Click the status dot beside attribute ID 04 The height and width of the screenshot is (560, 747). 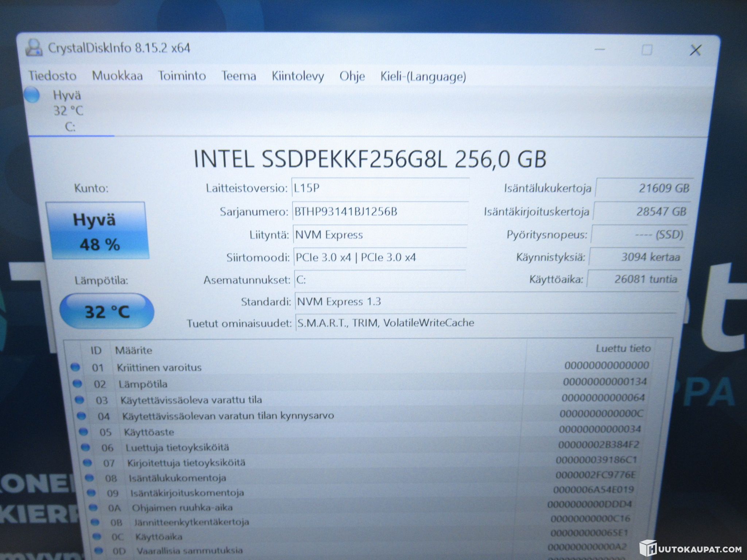click(x=81, y=416)
